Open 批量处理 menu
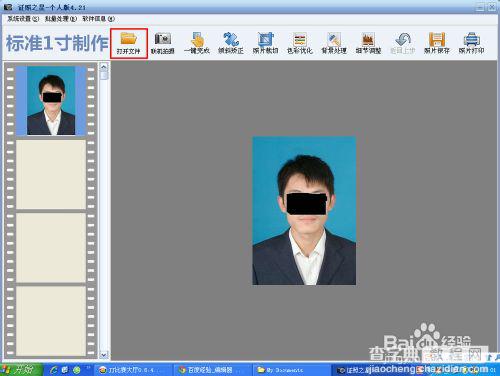This screenshot has width=500, height=376. (61, 19)
